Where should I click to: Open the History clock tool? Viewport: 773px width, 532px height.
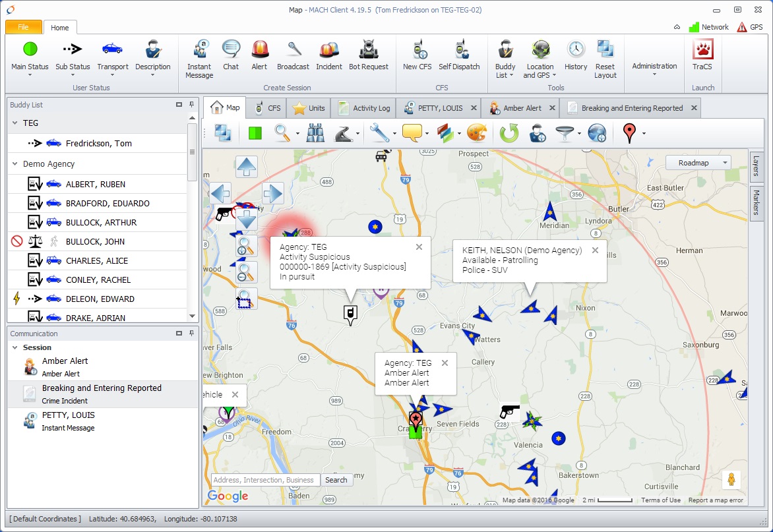pos(576,55)
